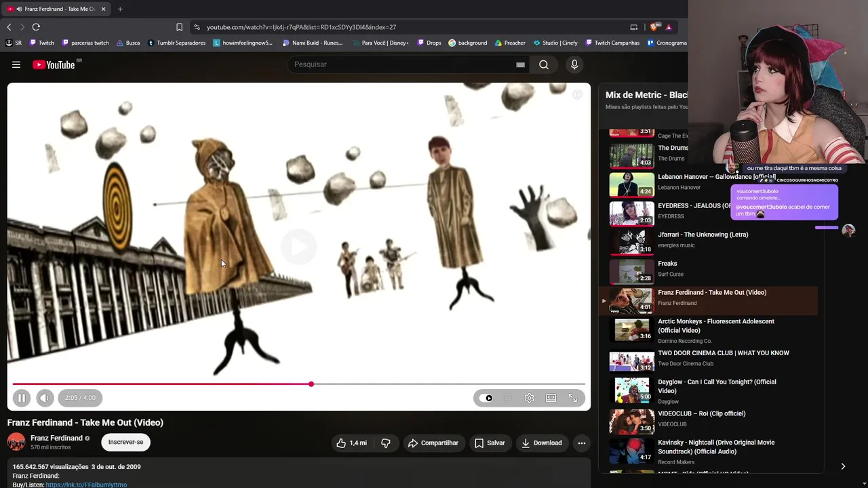Open Brave Shields icon
Viewport: 868px width, 488px height.
tap(654, 27)
